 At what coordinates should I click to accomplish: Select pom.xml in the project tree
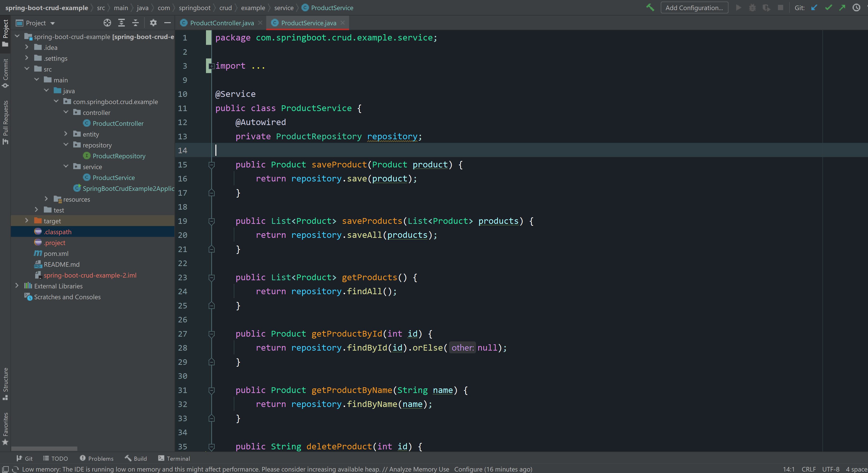[56, 253]
